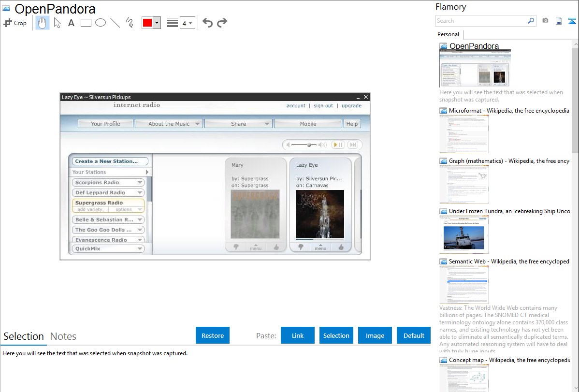Open the Microformat Wikipedia snapshot thumbnail
The width and height of the screenshot is (579, 392).
click(x=464, y=134)
